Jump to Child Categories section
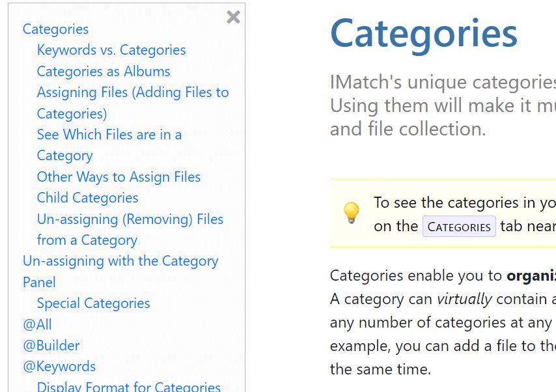Screen dimensions: 556x392 point(88,197)
